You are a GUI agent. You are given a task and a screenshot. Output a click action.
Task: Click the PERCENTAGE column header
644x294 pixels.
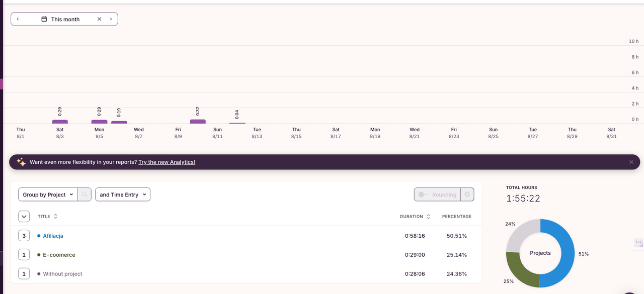pyautogui.click(x=457, y=217)
